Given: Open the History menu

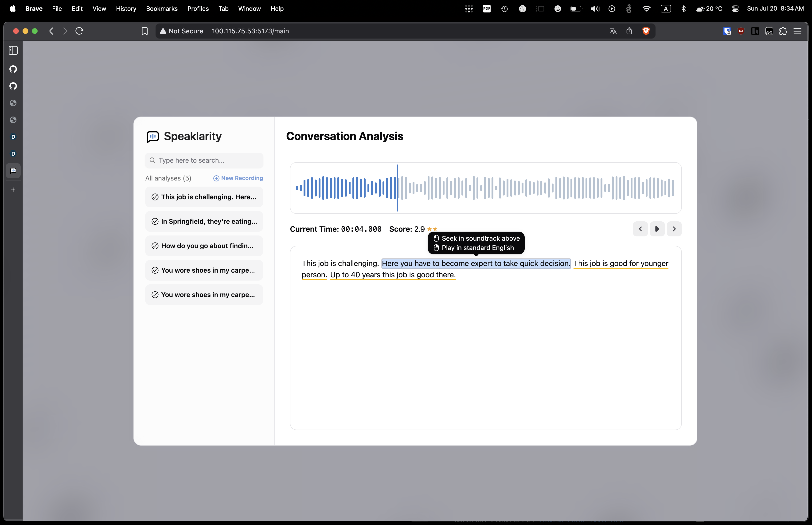Looking at the screenshot, I should [x=126, y=8].
